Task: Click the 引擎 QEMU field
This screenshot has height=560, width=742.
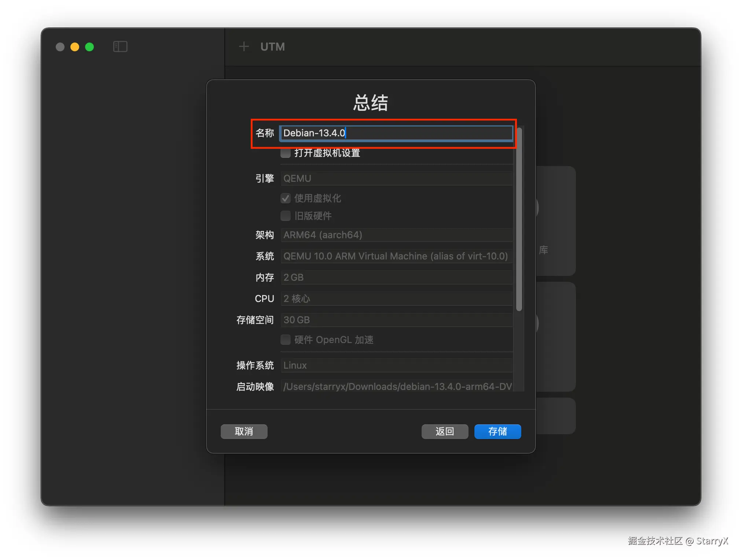Action: point(396,178)
